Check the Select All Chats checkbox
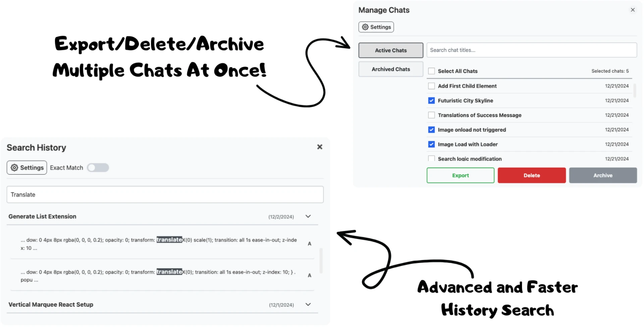The width and height of the screenshot is (644, 327). pyautogui.click(x=431, y=71)
